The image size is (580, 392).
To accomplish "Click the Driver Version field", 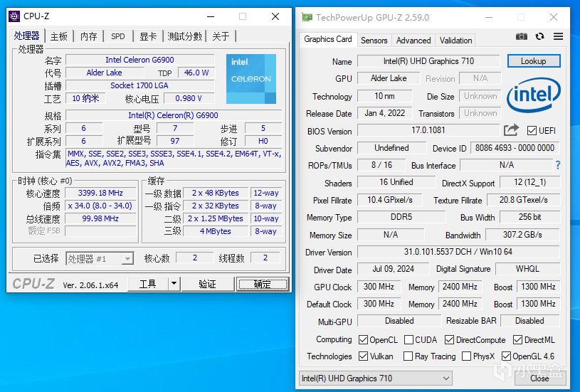I will pyautogui.click(x=458, y=252).
